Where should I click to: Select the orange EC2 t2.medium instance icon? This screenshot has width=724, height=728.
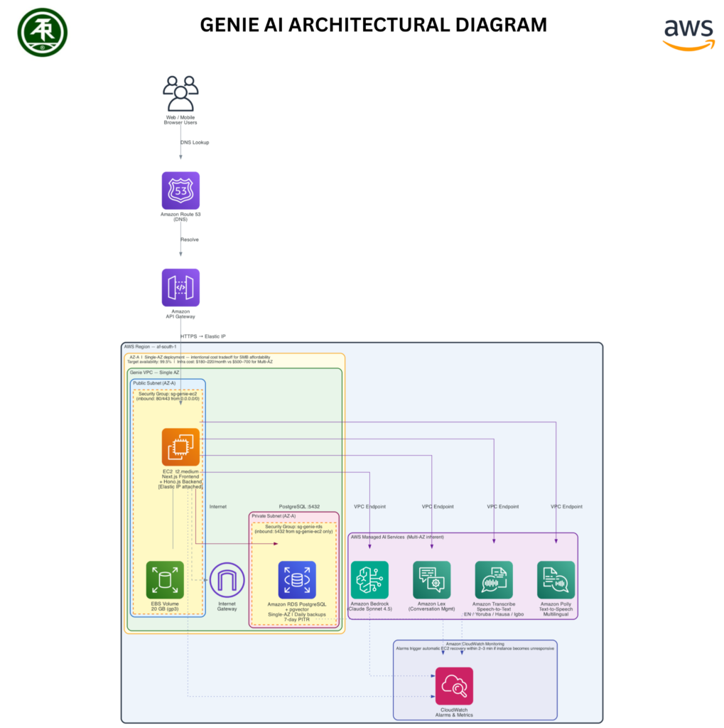click(x=180, y=446)
